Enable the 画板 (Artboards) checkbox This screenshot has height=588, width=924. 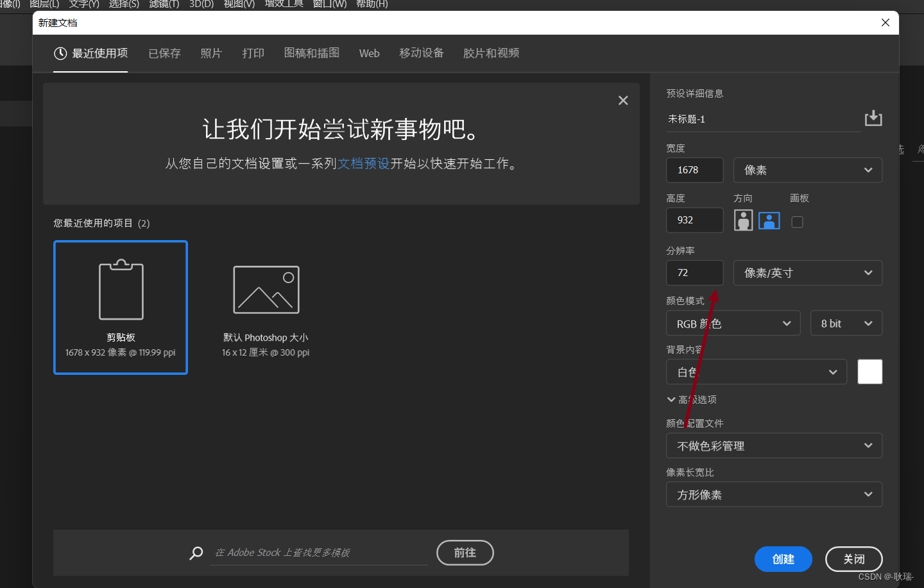pos(797,221)
